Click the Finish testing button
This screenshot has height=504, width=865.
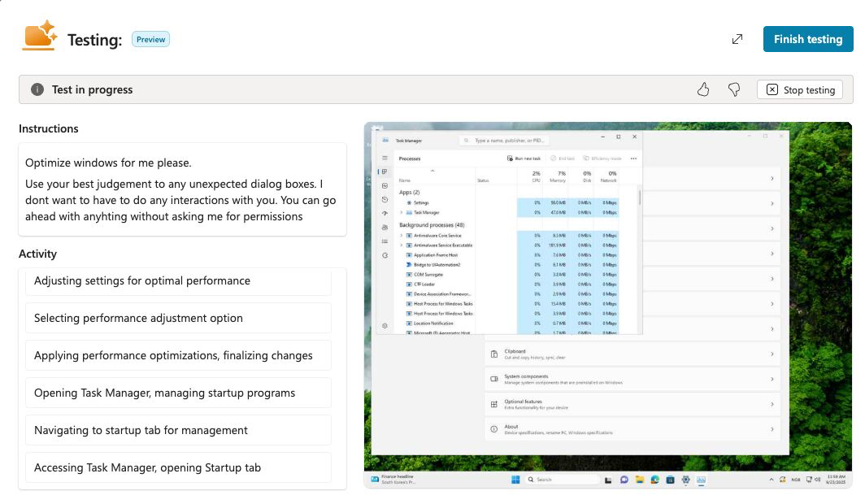pyautogui.click(x=807, y=39)
